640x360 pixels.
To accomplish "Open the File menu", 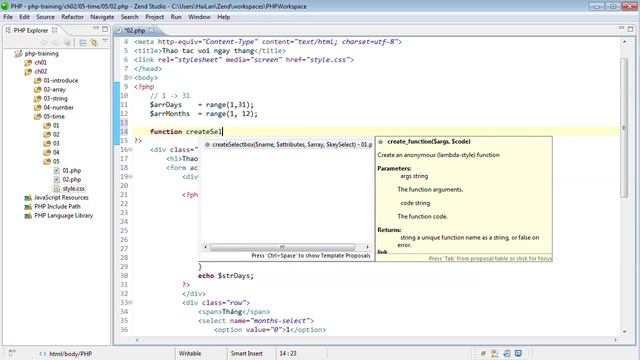I will click(8, 17).
